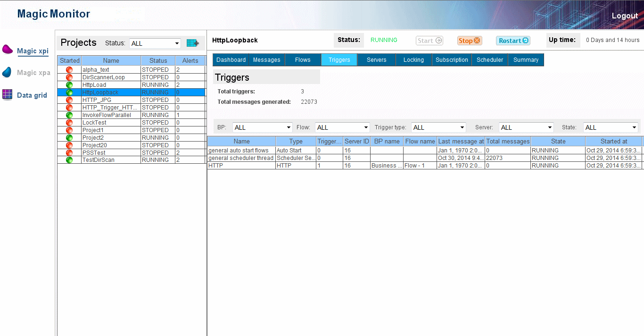Click the green status ball for InvokeFlowParallel
The height and width of the screenshot is (336, 644).
point(69,115)
